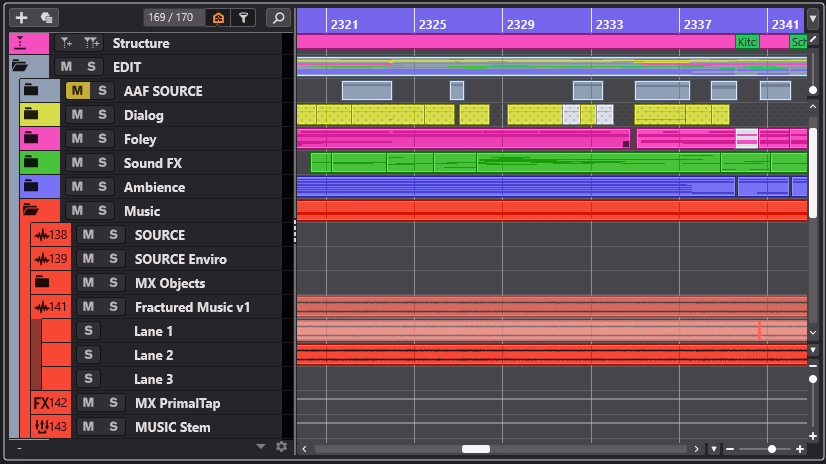
Task: Solo the Dialog folder
Action: pyautogui.click(x=102, y=115)
